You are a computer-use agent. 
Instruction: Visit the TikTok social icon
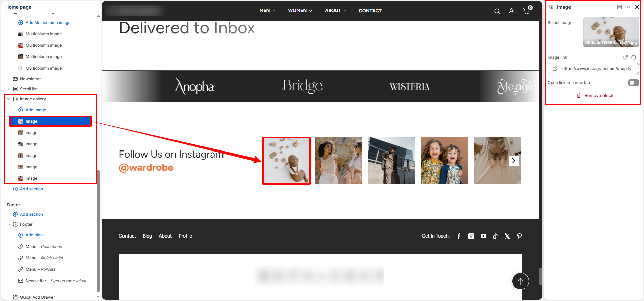(495, 236)
